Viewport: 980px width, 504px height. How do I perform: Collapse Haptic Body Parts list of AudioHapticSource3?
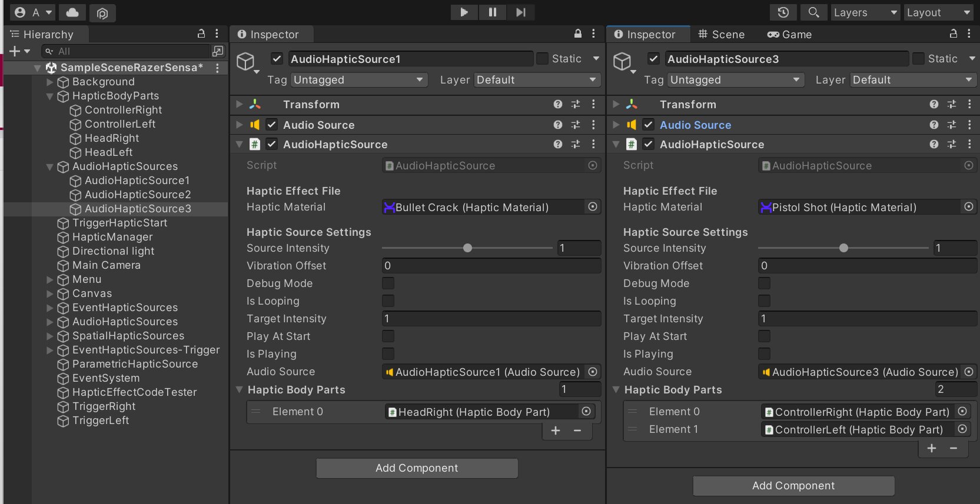pyautogui.click(x=616, y=390)
